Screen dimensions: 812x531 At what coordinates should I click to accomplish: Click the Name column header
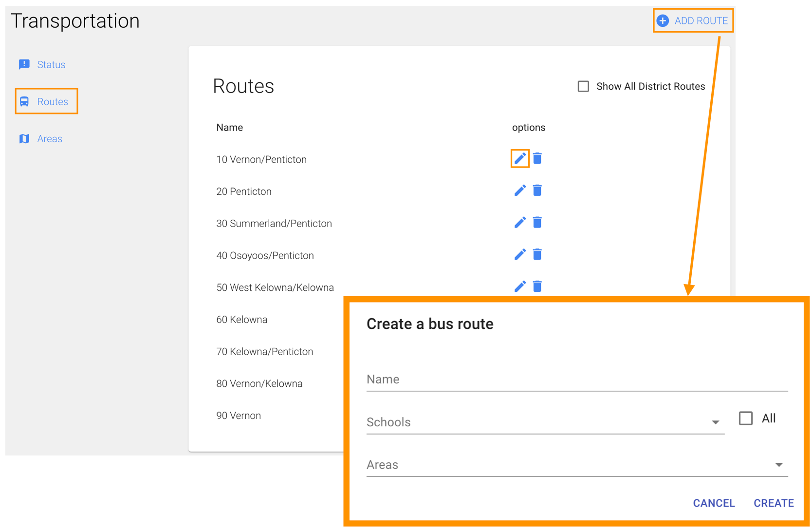pos(230,128)
